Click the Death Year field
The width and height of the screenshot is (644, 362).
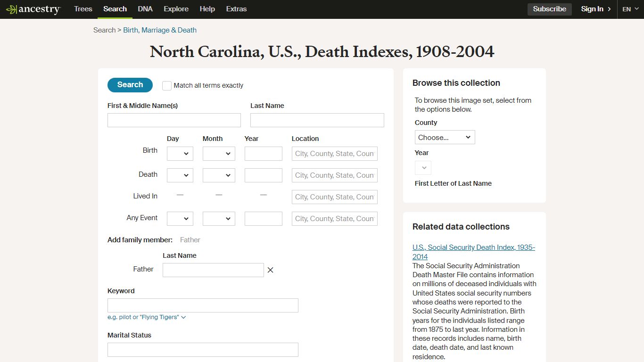[264, 175]
